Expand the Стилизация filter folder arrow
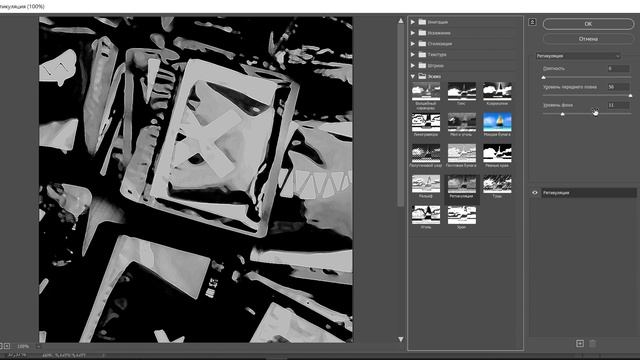The height and width of the screenshot is (360, 640). (413, 44)
